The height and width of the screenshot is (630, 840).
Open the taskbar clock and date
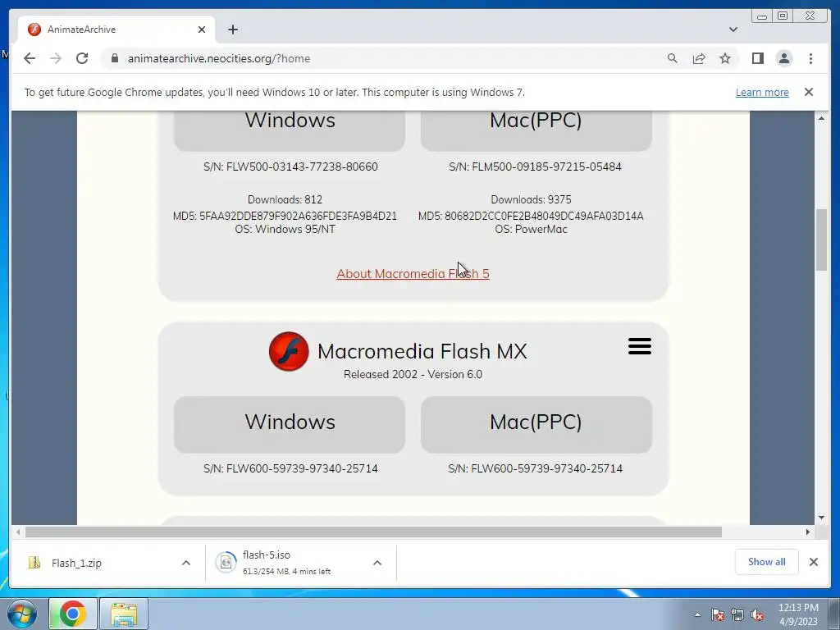pos(798,614)
